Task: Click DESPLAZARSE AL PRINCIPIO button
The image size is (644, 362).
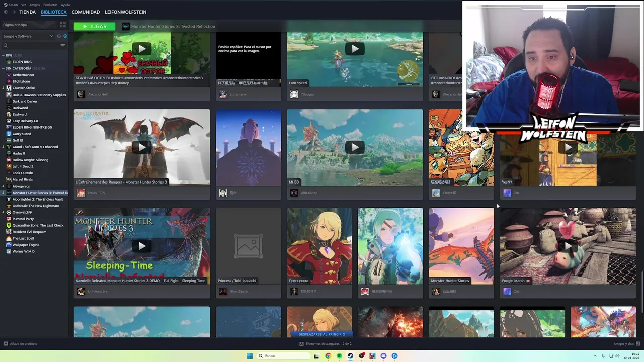Action: tap(322, 334)
